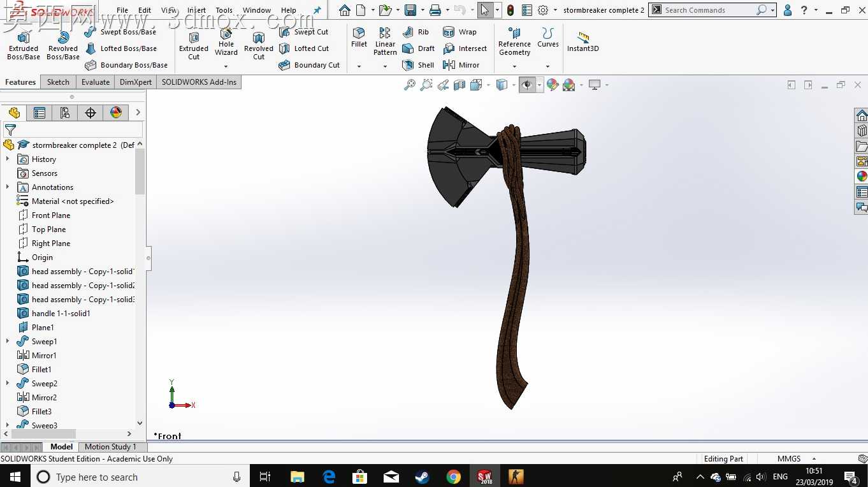Expand the Sweep1 feature node
Viewport: 868px width, 487px height.
[x=8, y=342]
